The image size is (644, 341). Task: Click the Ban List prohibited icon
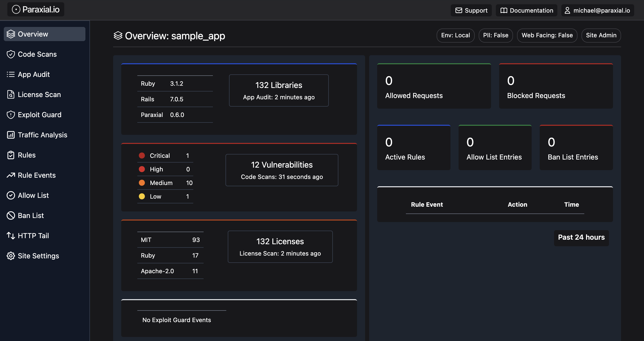(x=11, y=215)
